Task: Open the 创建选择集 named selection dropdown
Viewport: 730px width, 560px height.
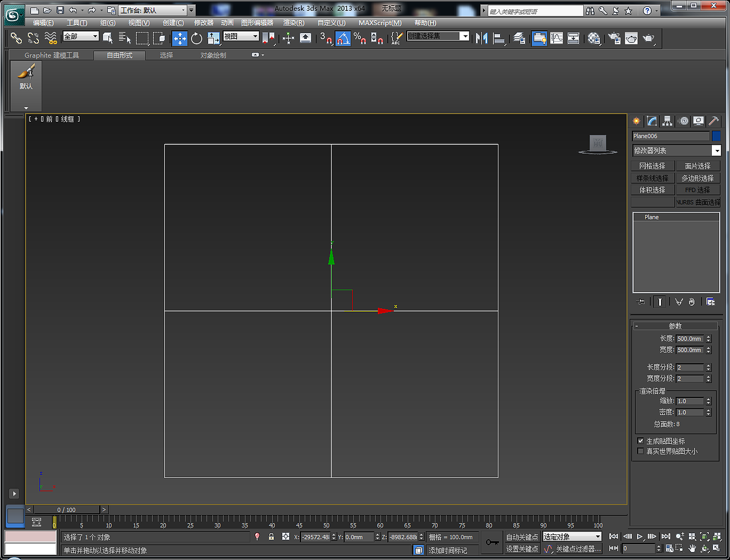Action: click(438, 36)
